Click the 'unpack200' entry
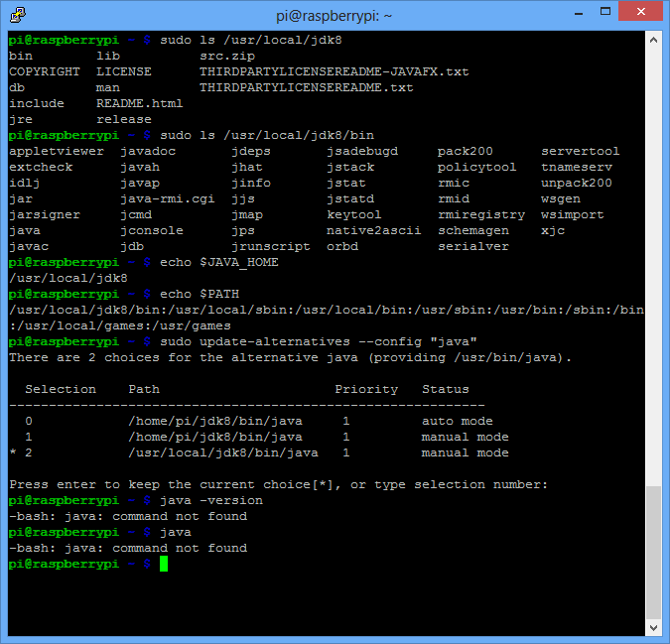The image size is (670, 644). coord(577,183)
